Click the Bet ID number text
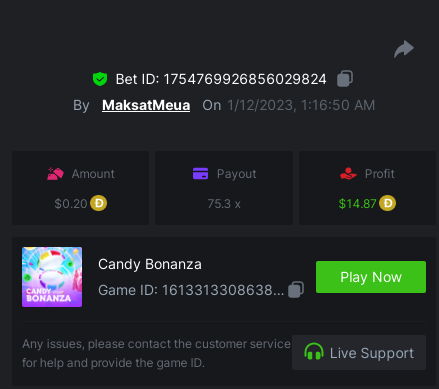 pyautogui.click(x=245, y=79)
